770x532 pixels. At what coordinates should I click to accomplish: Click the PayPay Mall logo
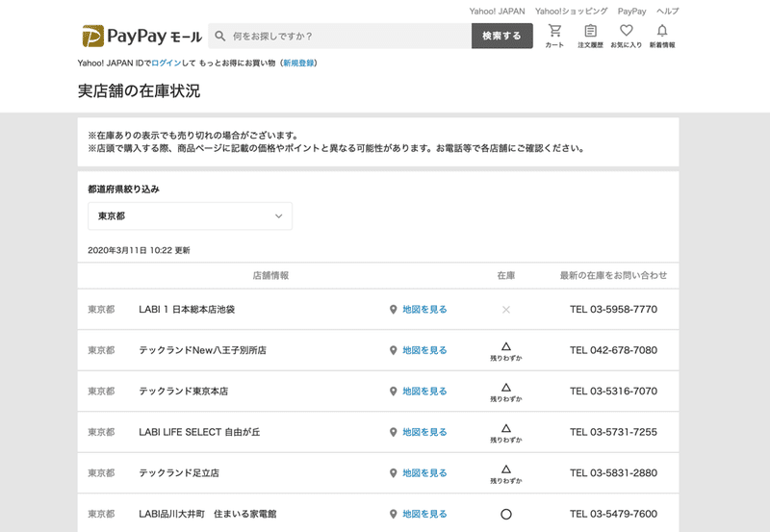141,36
